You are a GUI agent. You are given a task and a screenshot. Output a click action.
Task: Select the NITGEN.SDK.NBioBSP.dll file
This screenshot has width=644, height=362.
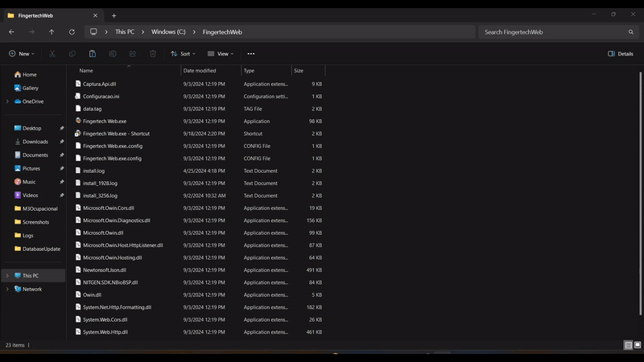(x=110, y=282)
